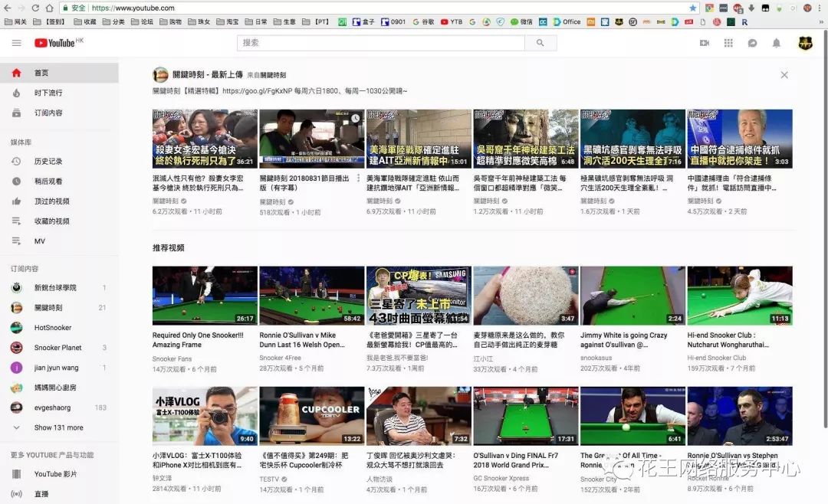This screenshot has width=828, height=504.
Task: Open the YTB bookmark
Action: tap(452, 21)
